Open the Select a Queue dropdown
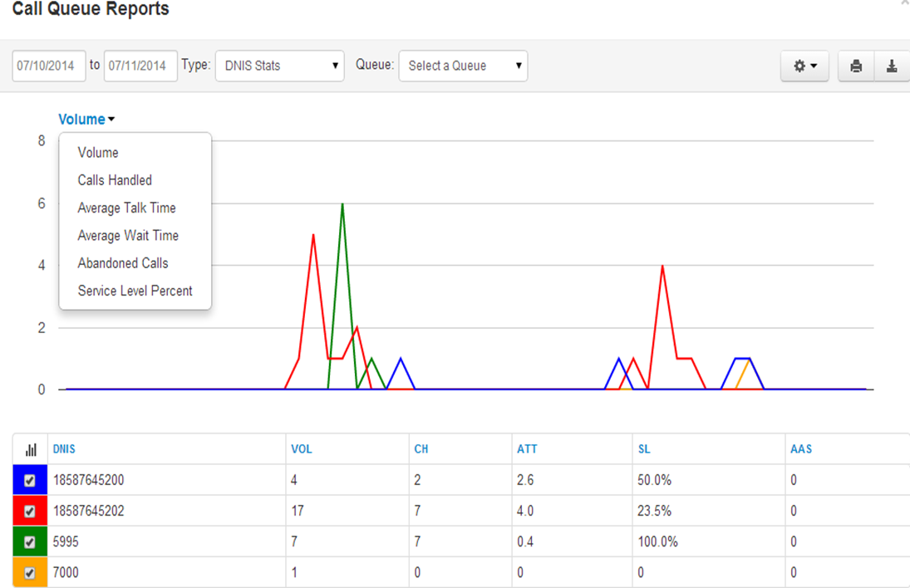 point(463,66)
